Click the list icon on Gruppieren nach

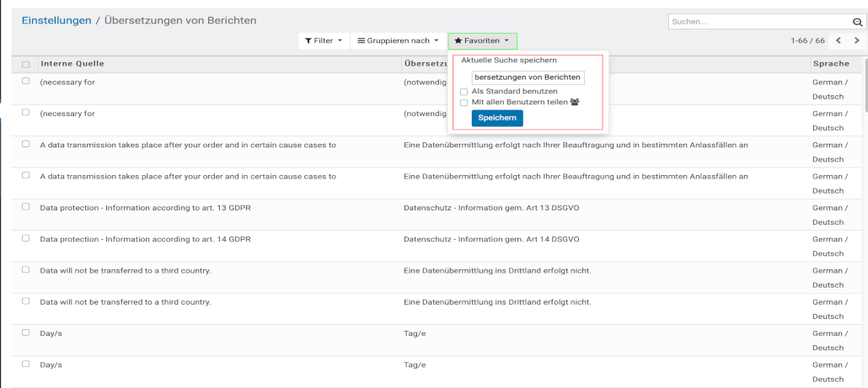[x=362, y=40]
